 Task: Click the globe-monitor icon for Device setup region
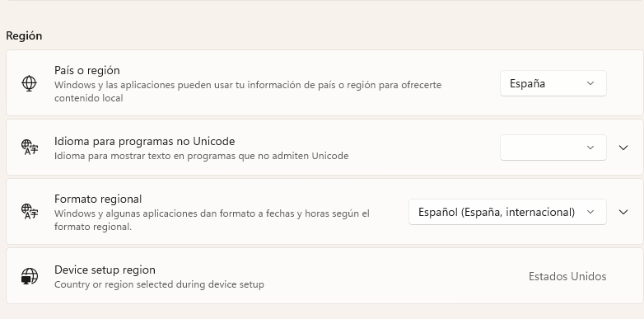(x=29, y=276)
